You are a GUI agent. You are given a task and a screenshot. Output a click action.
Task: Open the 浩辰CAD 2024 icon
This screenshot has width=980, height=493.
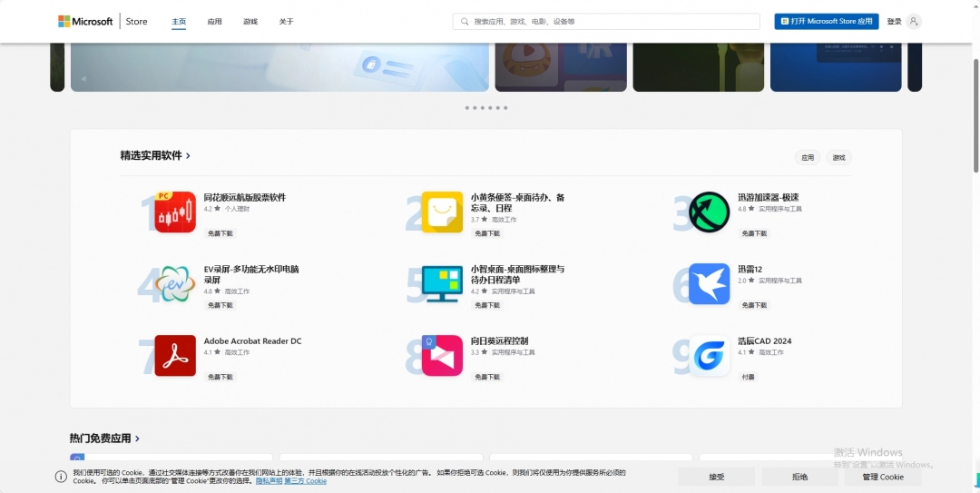pyautogui.click(x=710, y=355)
